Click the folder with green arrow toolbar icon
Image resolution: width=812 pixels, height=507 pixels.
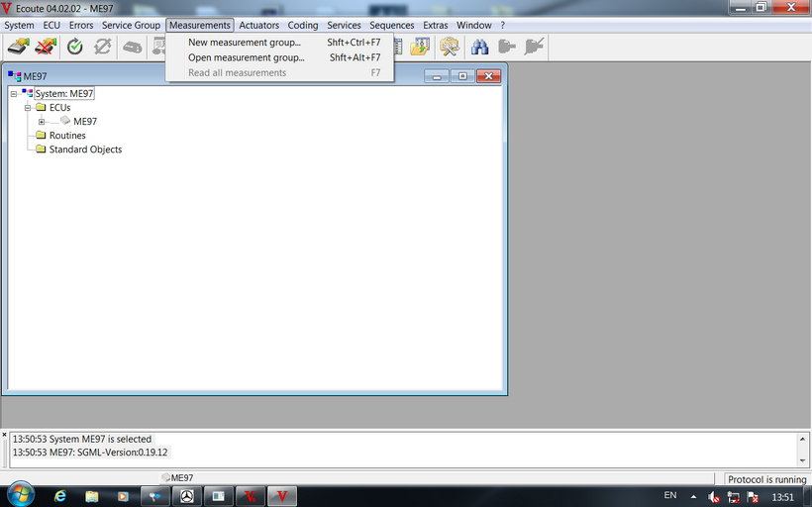pos(420,47)
